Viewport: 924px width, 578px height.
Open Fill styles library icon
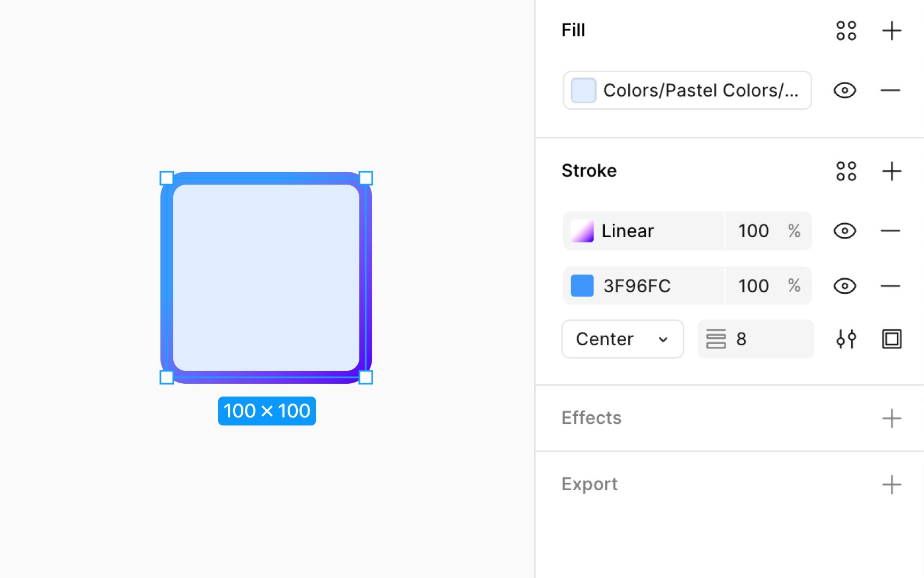(846, 31)
